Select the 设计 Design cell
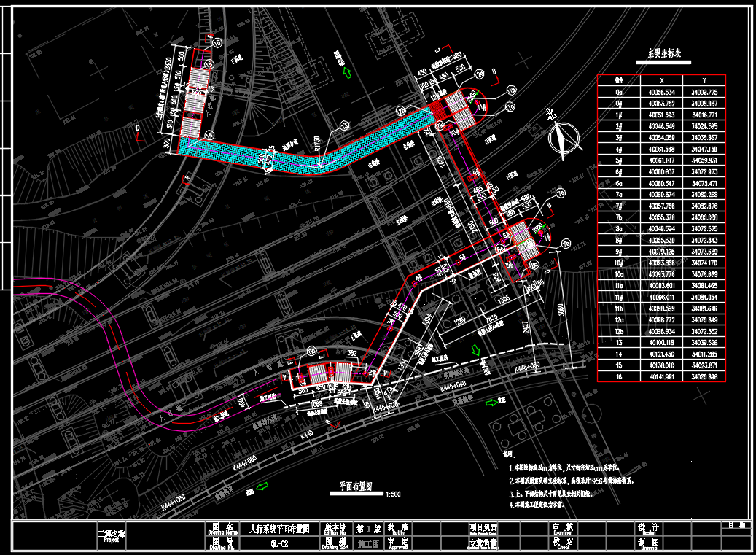This screenshot has width=756, height=555. tap(649, 529)
